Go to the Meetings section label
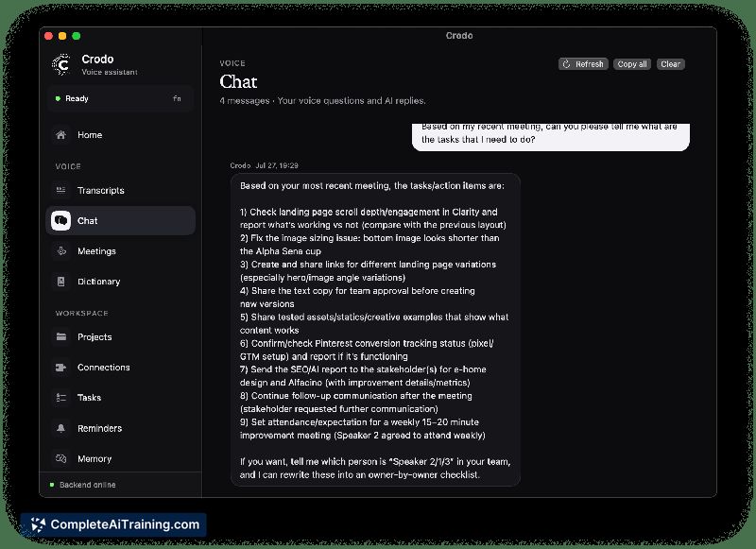The image size is (756, 549). pos(96,251)
